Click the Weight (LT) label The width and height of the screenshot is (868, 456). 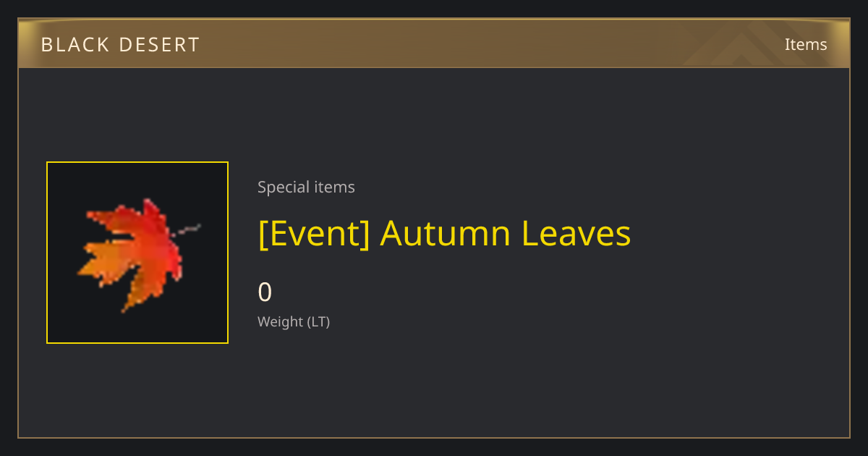(x=294, y=322)
